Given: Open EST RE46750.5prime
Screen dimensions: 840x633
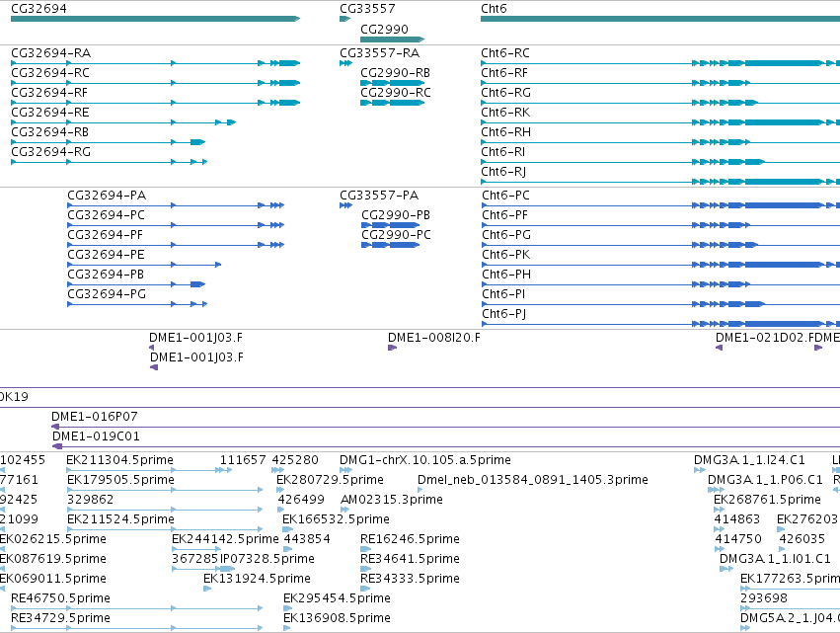Looking at the screenshot, I should point(136,608).
